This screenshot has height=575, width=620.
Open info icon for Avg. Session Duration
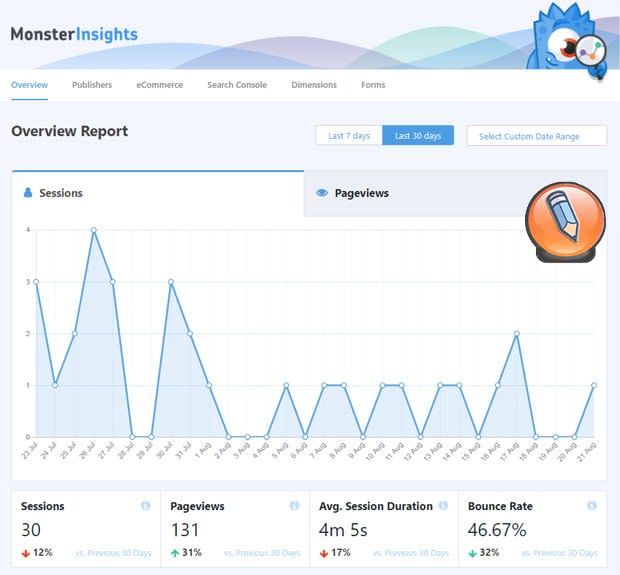(x=443, y=505)
